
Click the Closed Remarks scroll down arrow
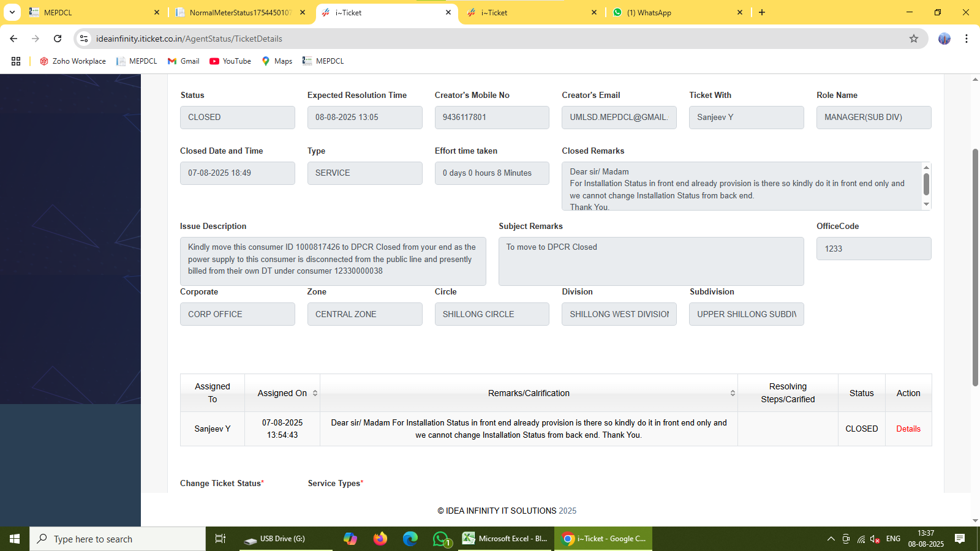[x=926, y=204]
